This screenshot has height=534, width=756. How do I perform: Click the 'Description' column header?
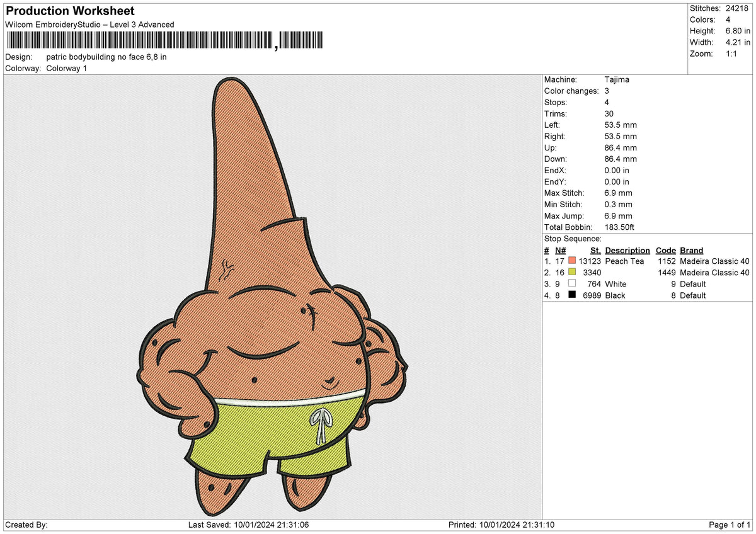627,250
